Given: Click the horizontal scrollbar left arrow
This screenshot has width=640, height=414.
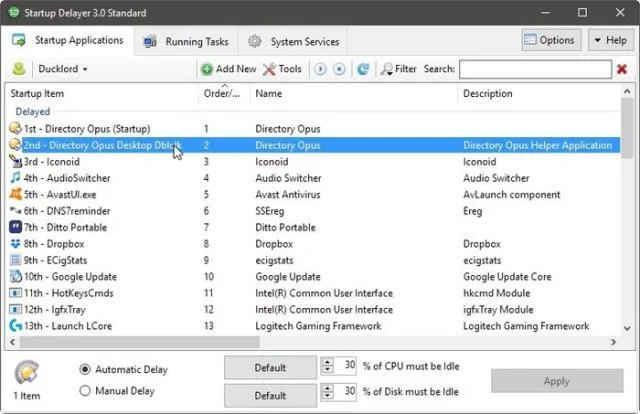Looking at the screenshot, I should [12, 342].
